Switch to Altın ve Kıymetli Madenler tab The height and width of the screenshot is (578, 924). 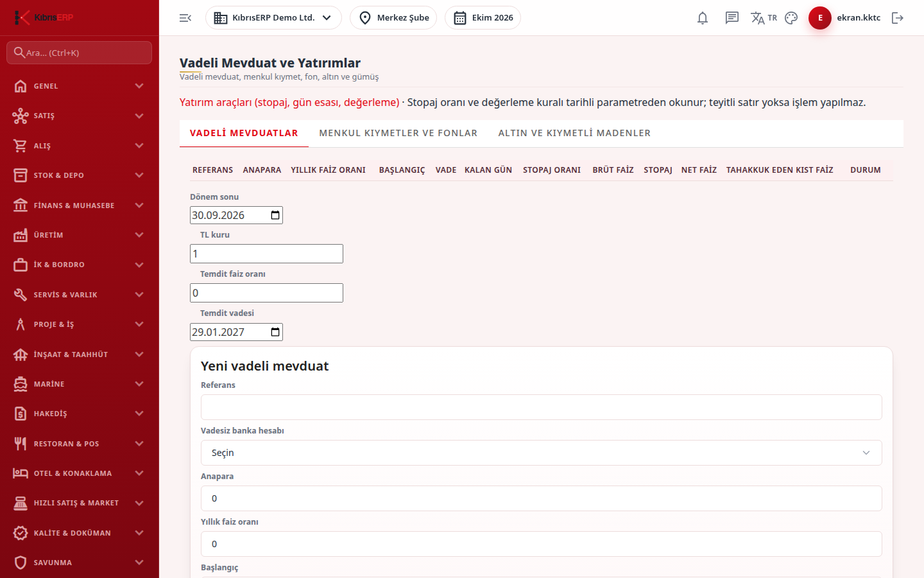[x=574, y=133]
